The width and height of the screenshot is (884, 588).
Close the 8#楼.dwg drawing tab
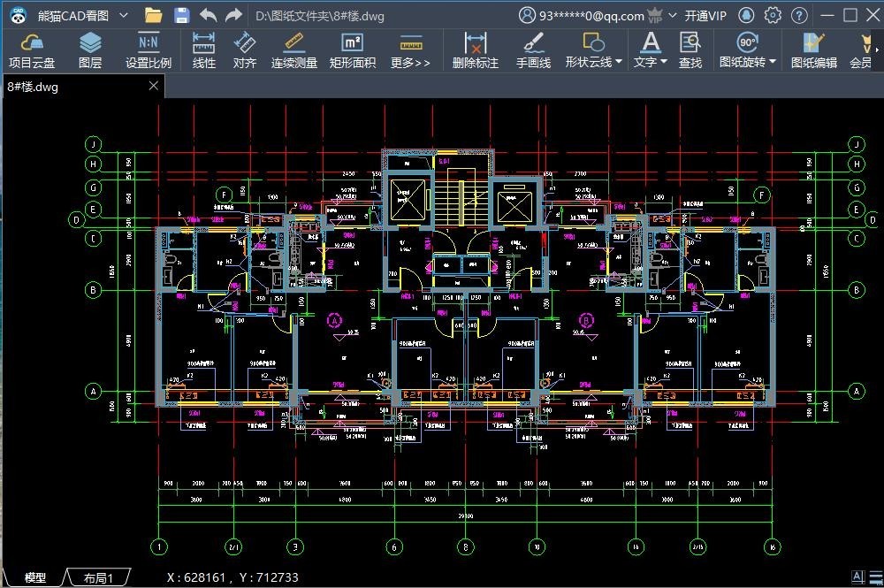point(154,86)
